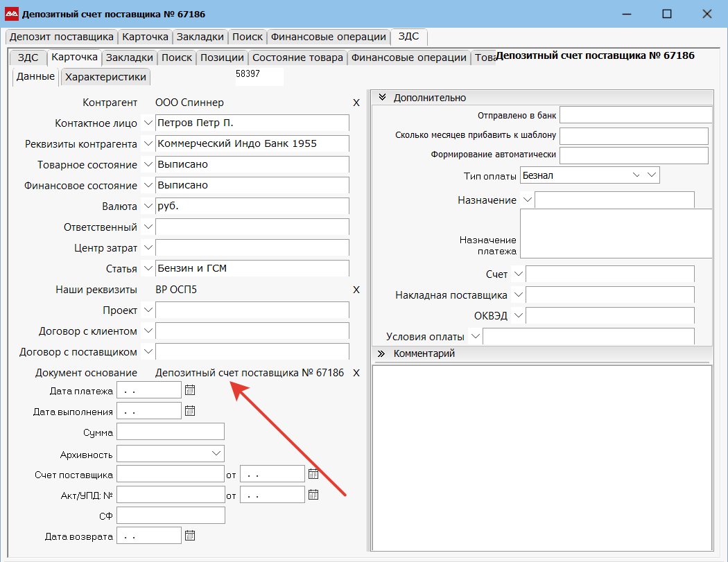Select the Данные tab

[x=35, y=76]
